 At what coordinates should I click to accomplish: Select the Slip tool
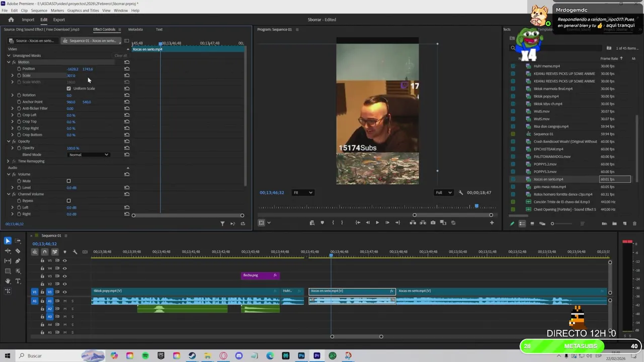pyautogui.click(x=8, y=261)
